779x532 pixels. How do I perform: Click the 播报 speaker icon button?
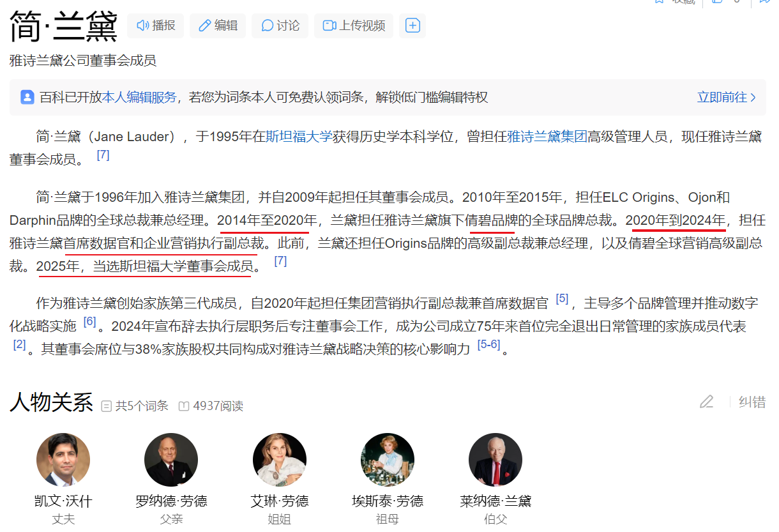pos(156,26)
